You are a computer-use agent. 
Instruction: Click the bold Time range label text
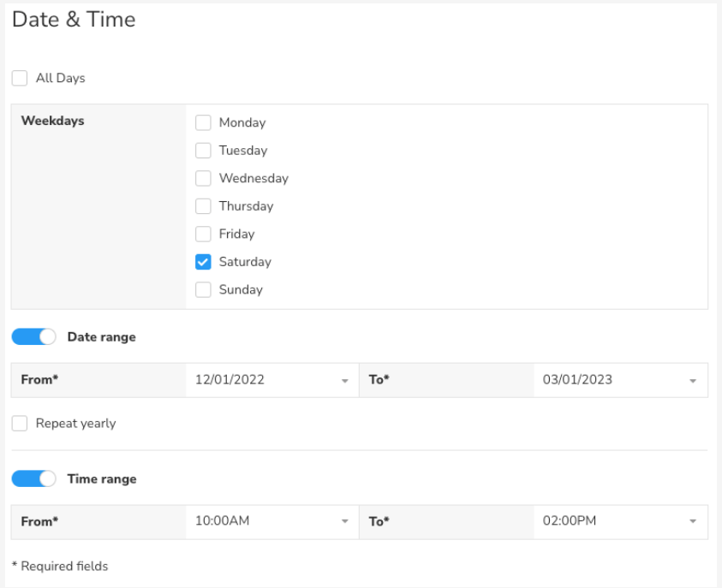click(102, 478)
